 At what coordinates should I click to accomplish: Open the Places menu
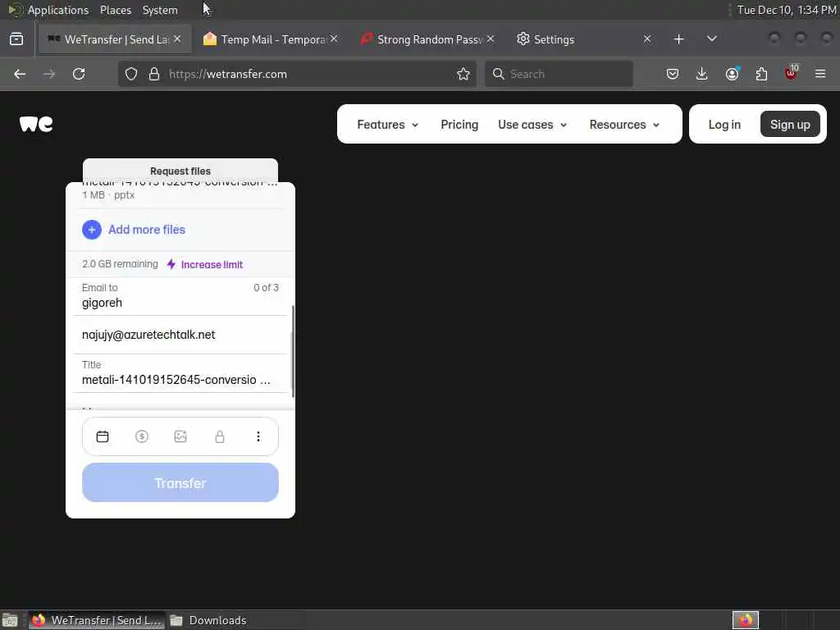click(x=116, y=10)
